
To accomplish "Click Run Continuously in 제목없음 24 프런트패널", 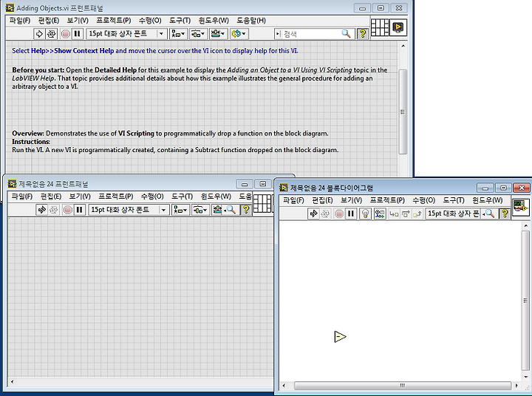I will pyautogui.click(x=54, y=210).
